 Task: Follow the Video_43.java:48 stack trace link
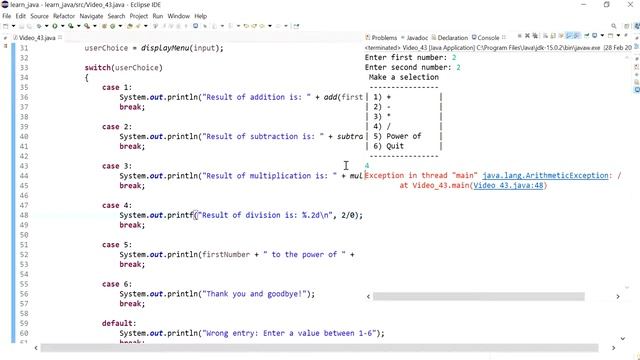(x=509, y=185)
